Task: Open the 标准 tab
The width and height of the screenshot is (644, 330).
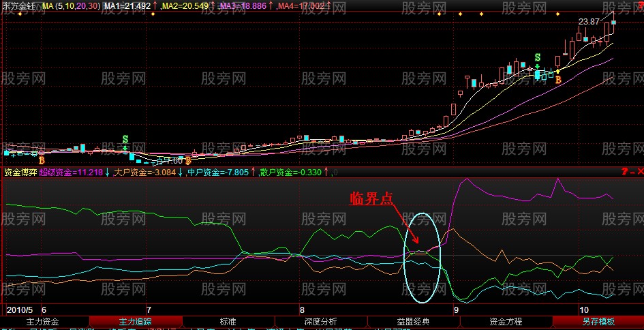Action: click(x=228, y=321)
